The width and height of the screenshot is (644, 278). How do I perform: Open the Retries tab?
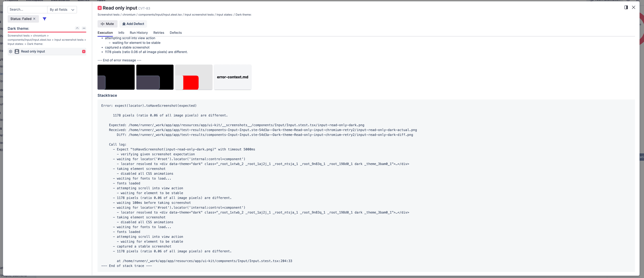pyautogui.click(x=159, y=33)
